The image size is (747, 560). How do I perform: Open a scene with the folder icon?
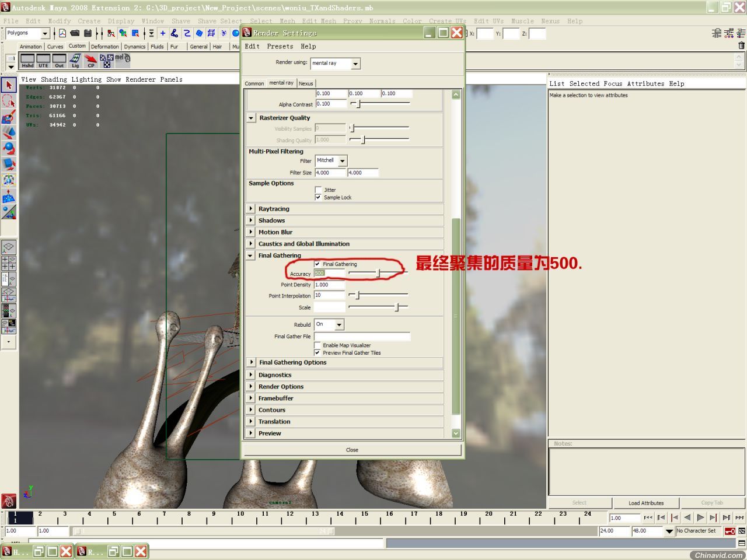[x=75, y=33]
